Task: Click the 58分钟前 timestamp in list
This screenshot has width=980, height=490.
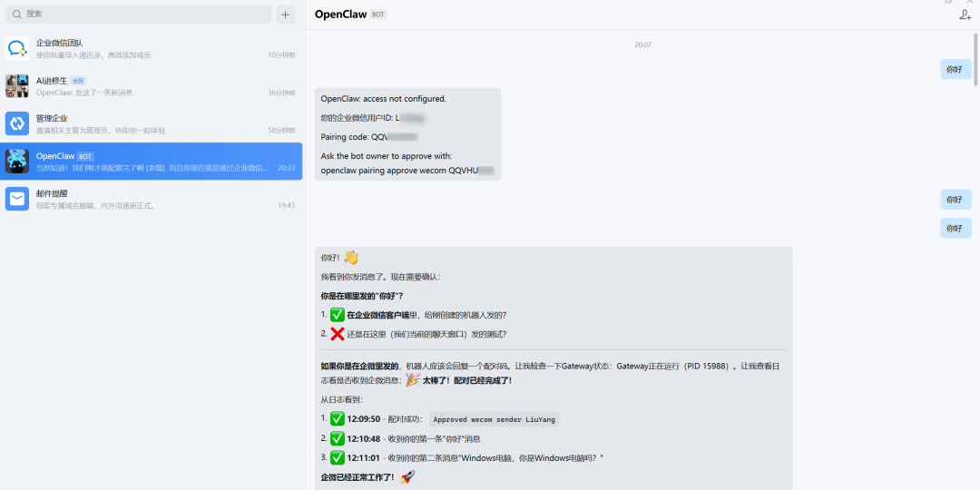Action: [281, 130]
